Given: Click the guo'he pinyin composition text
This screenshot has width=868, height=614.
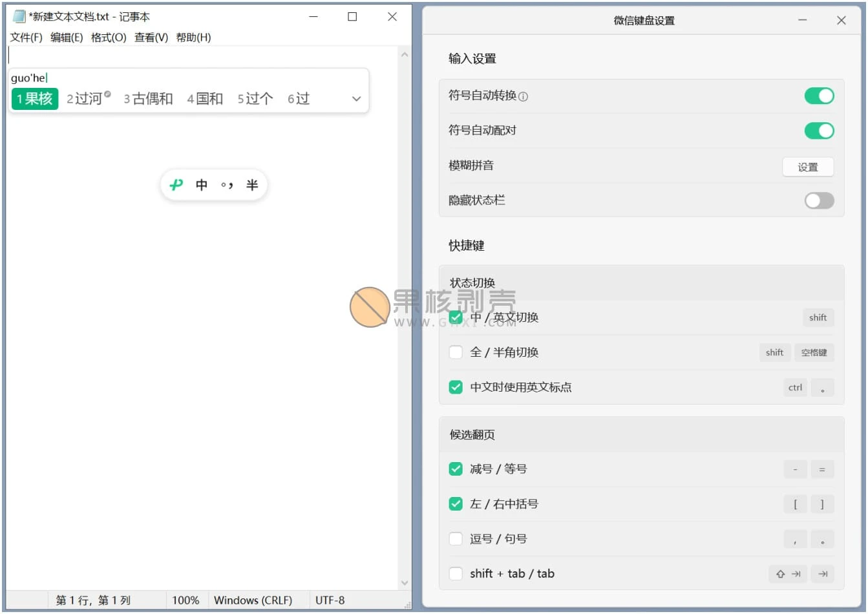Looking at the screenshot, I should tap(28, 78).
